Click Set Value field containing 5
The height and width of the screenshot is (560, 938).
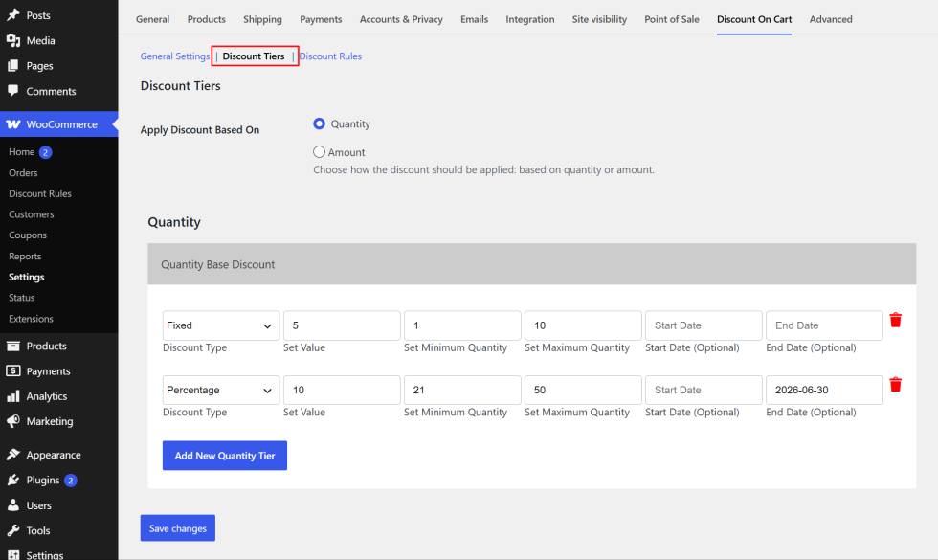342,325
